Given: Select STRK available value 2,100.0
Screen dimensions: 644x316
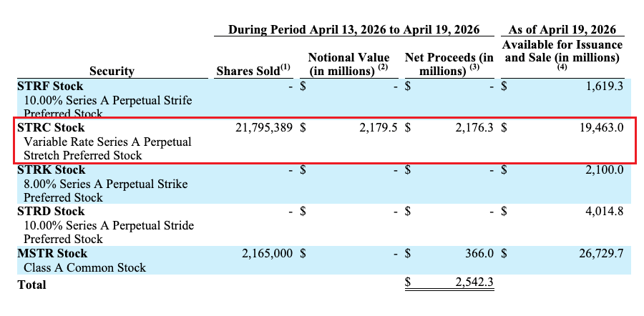Looking at the screenshot, I should [605, 169].
